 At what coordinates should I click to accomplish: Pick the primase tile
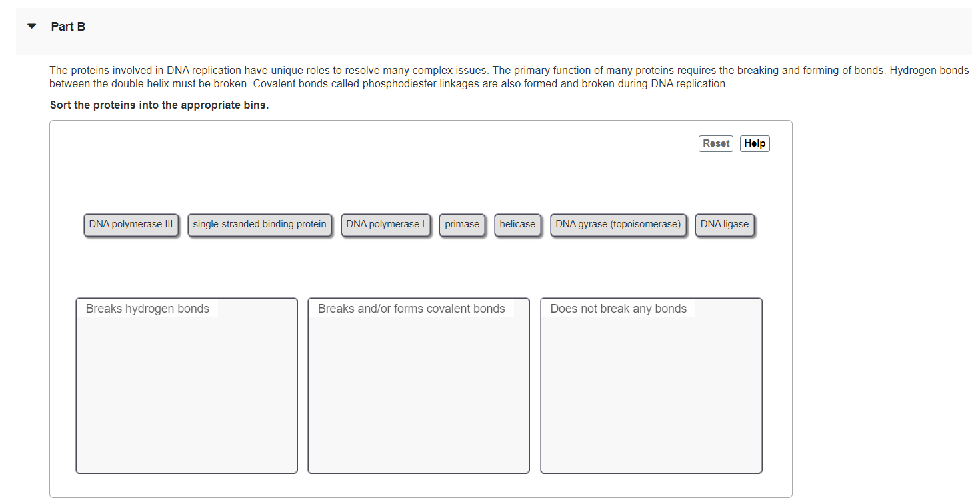(462, 225)
